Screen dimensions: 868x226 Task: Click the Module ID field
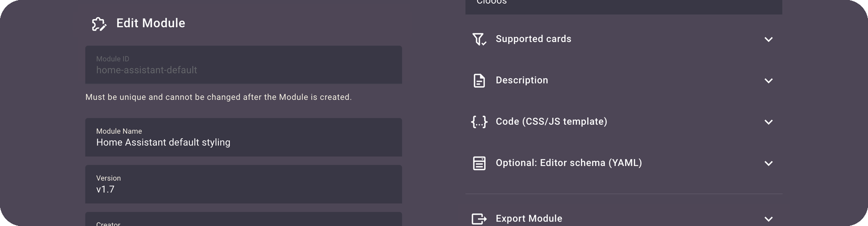tap(244, 65)
